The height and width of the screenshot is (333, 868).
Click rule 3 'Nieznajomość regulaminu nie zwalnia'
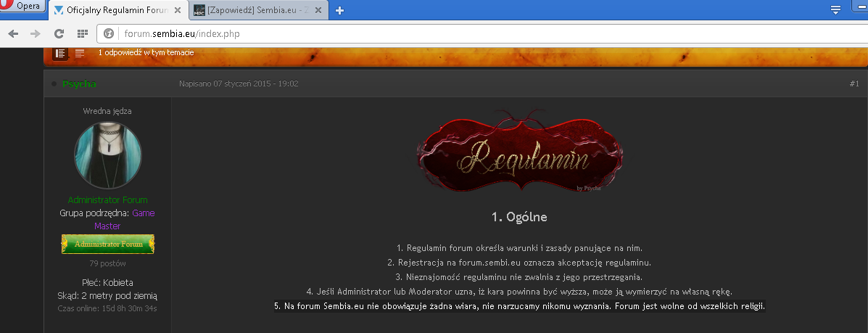[519, 277]
